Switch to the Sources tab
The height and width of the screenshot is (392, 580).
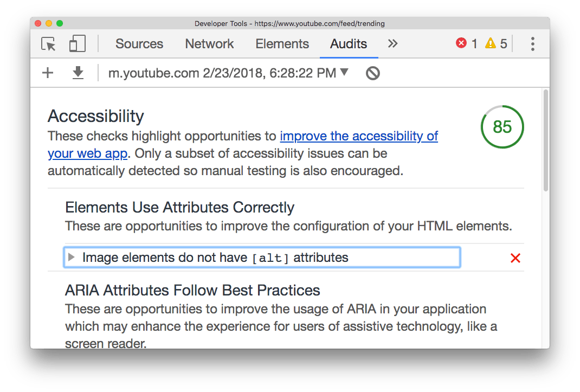coord(139,44)
